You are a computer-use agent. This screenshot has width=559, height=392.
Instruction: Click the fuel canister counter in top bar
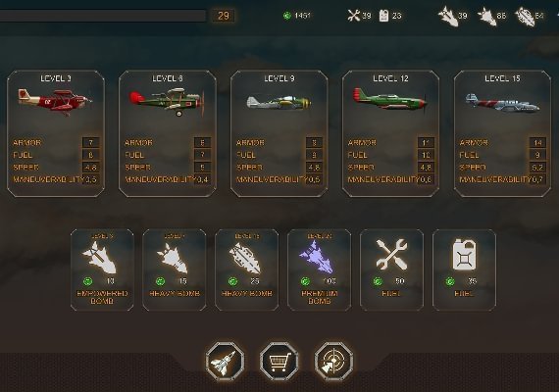click(390, 16)
